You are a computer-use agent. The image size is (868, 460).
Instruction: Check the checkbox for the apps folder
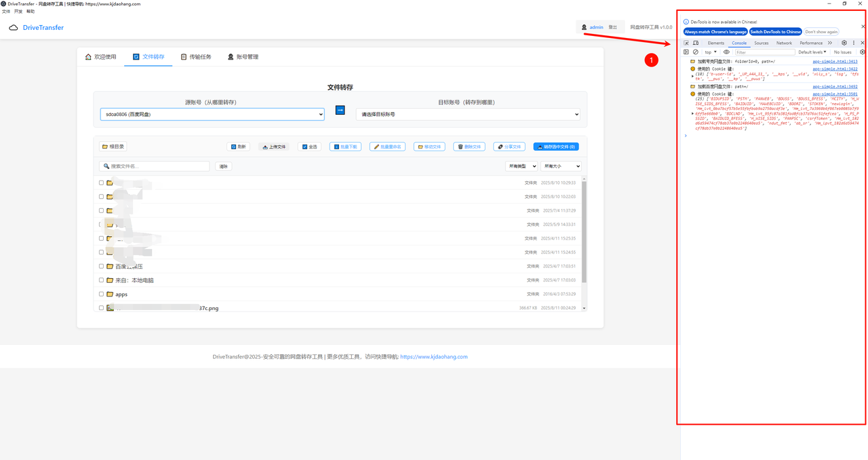click(102, 294)
